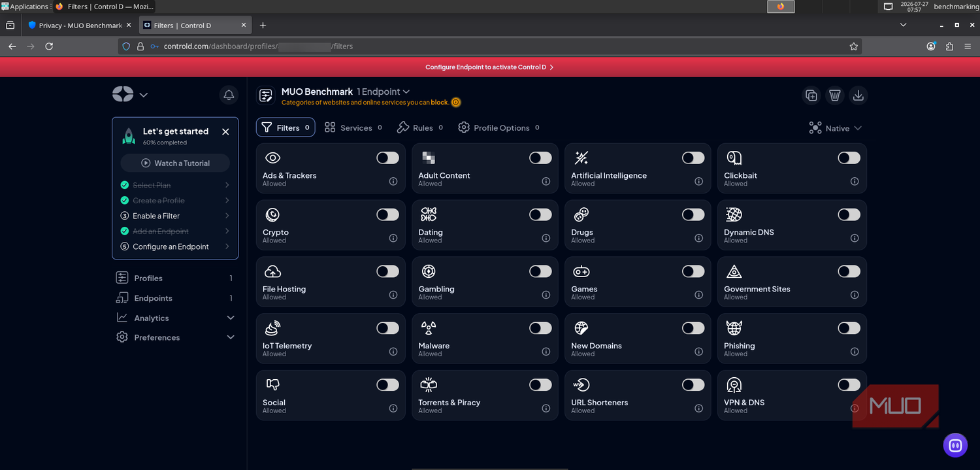
Task: Open info for Games filter
Action: 699,295
